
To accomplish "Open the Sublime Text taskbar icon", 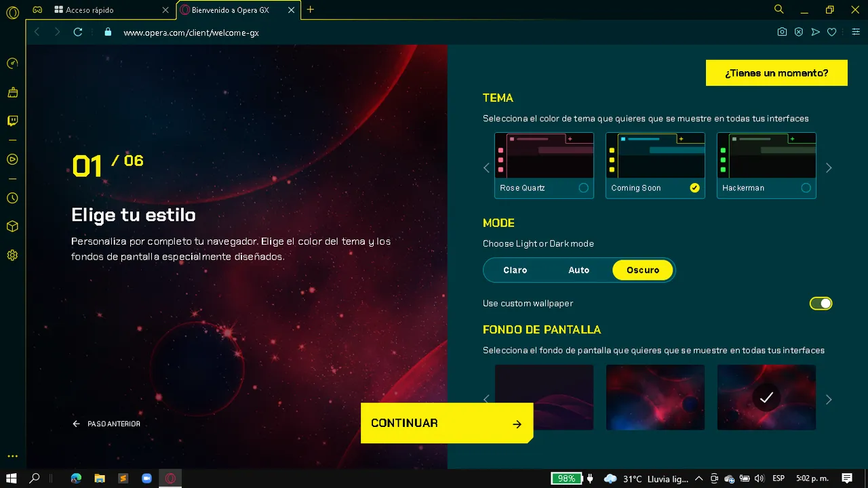I will click(123, 478).
